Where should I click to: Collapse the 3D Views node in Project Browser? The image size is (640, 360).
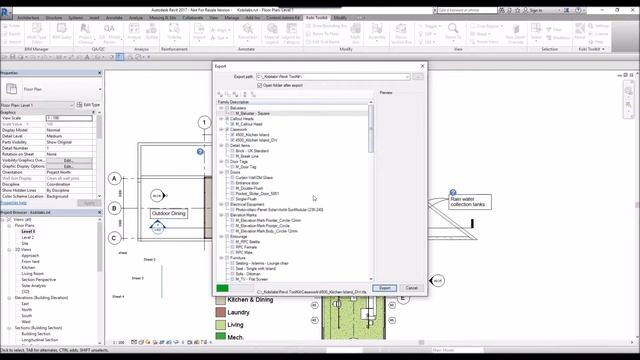pyautogui.click(x=9, y=249)
